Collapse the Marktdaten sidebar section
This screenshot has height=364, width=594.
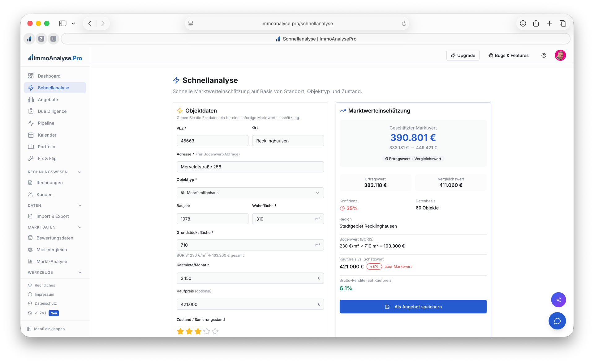pyautogui.click(x=80, y=227)
